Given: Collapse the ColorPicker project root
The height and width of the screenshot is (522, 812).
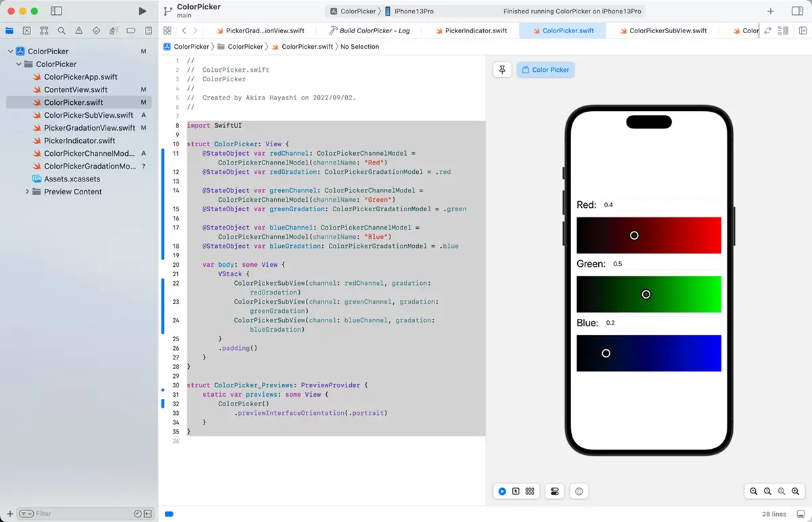Looking at the screenshot, I should [11, 51].
